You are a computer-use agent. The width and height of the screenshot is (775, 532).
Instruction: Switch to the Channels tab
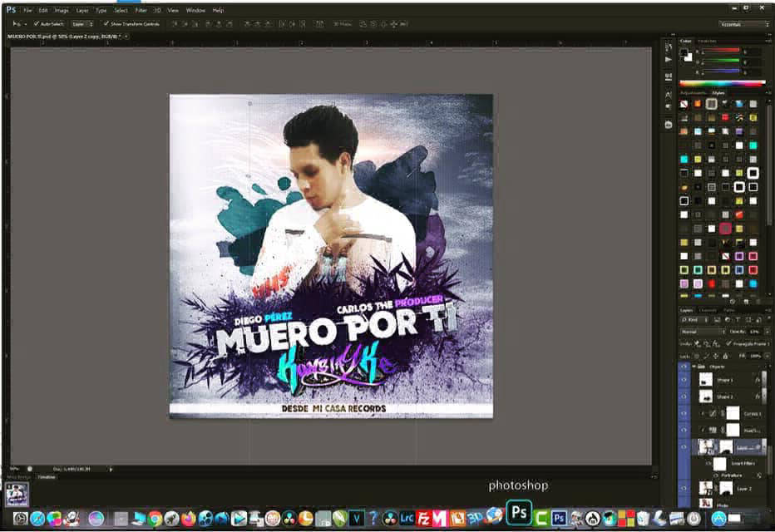pos(708,310)
